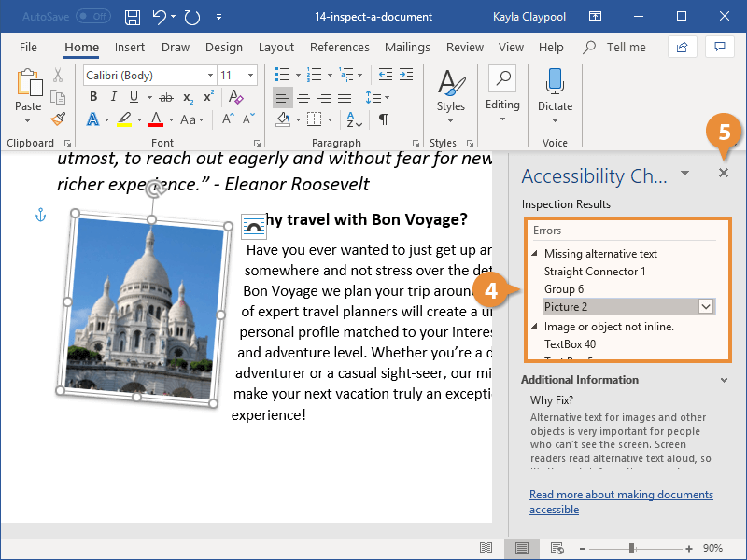Screen dimensions: 747x560
Task: Switch to the References tab
Action: [339, 48]
